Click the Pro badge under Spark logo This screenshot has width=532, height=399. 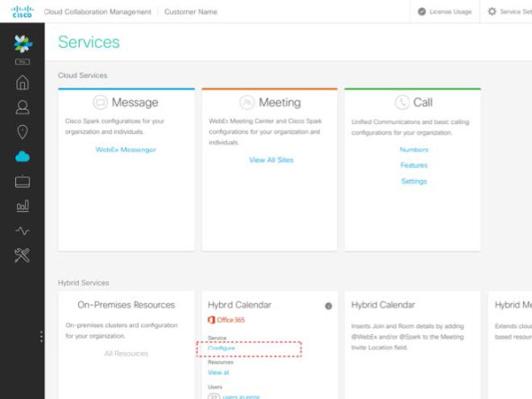pyautogui.click(x=22, y=62)
